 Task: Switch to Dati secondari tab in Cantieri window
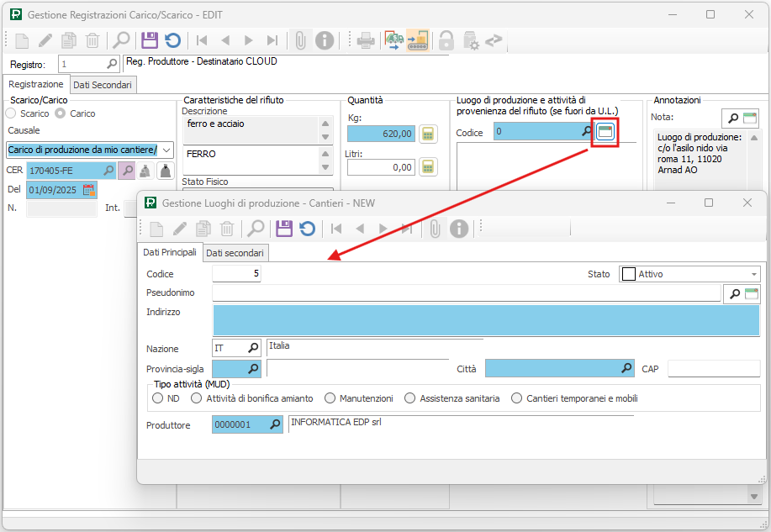tap(235, 253)
